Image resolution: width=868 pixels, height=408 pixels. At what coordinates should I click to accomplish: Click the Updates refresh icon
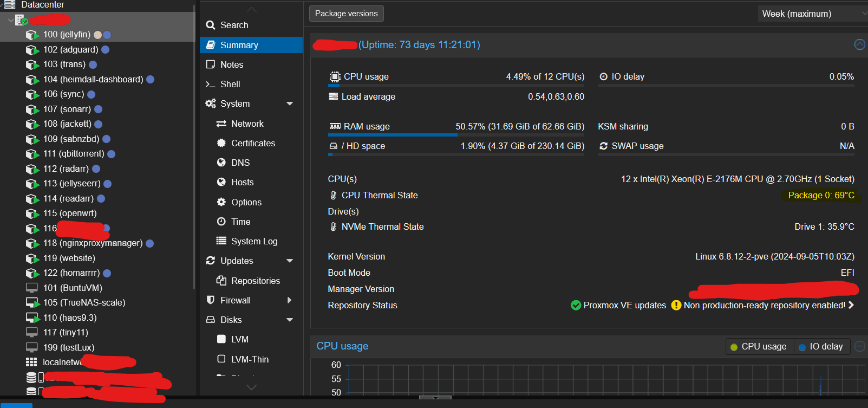coord(211,261)
